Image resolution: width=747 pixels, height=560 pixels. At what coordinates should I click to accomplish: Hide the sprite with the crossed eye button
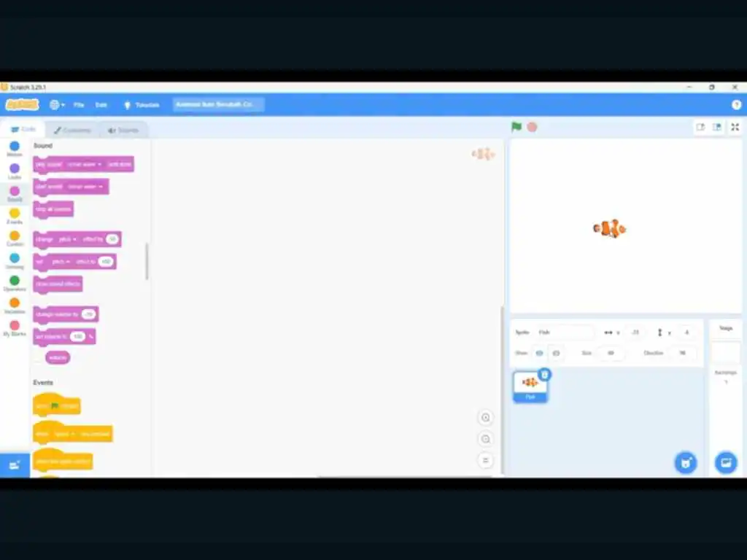click(x=556, y=354)
